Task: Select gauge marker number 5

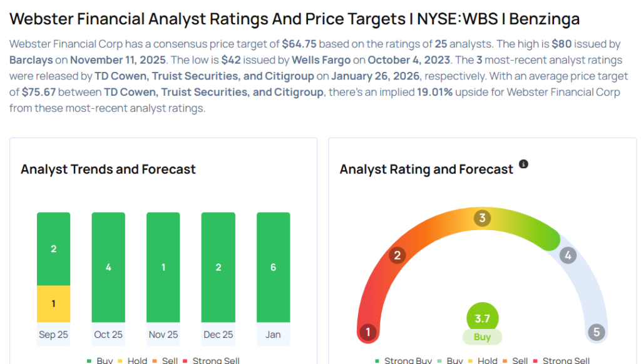Action: 596,332
